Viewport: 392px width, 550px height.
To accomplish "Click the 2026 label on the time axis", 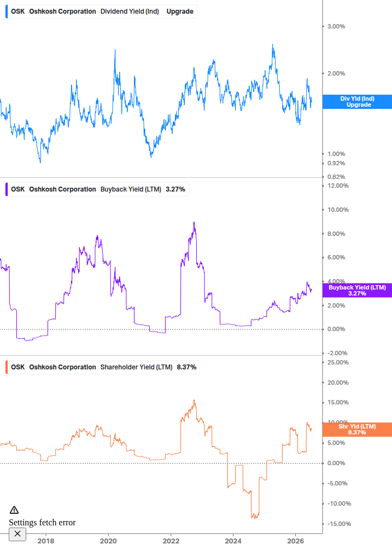I will click(x=295, y=541).
